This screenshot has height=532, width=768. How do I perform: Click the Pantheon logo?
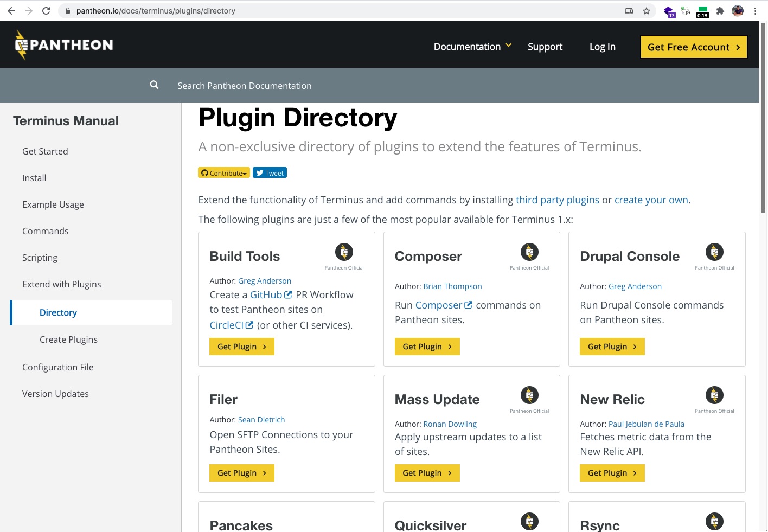[64, 45]
